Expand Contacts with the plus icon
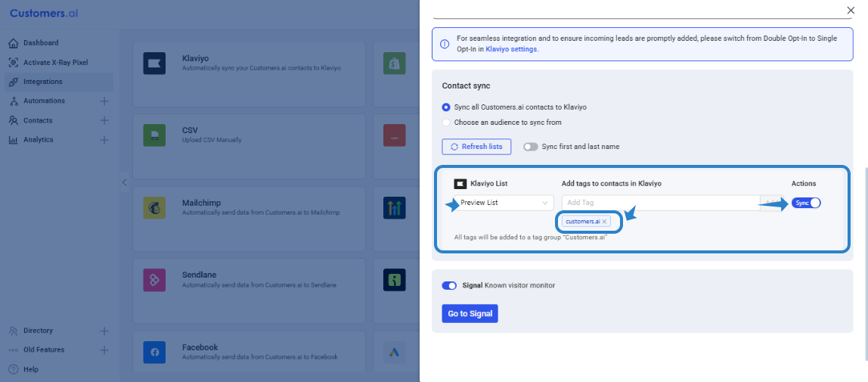868x382 pixels. tap(104, 120)
